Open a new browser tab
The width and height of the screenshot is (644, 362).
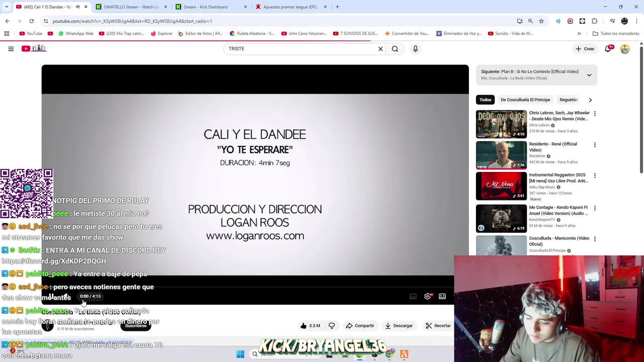337,7
